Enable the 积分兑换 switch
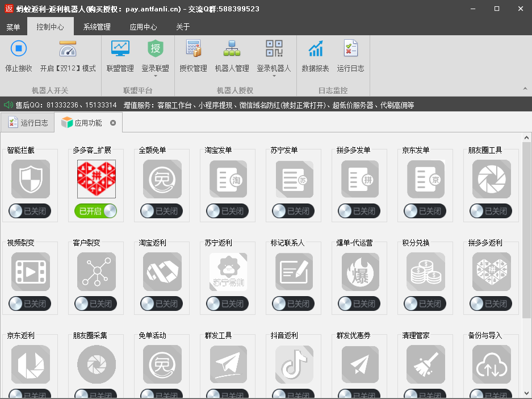Viewport: 532px width, 399px height. coord(425,304)
